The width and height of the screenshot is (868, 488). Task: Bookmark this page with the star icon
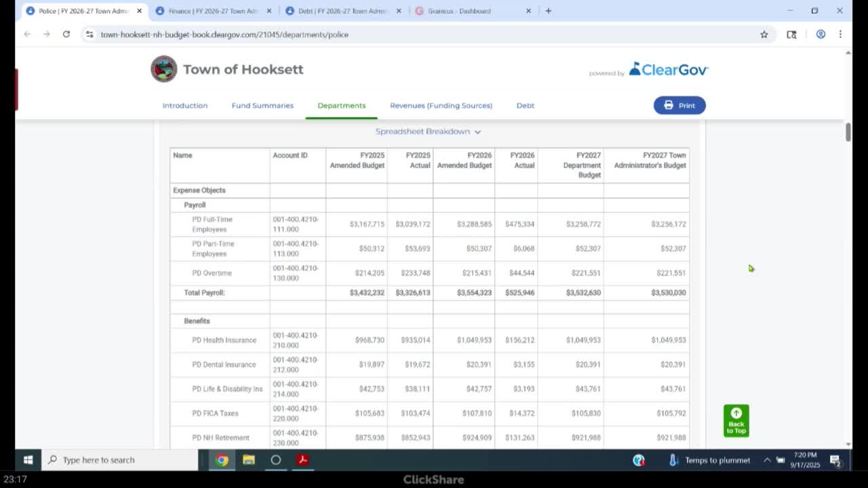764,35
